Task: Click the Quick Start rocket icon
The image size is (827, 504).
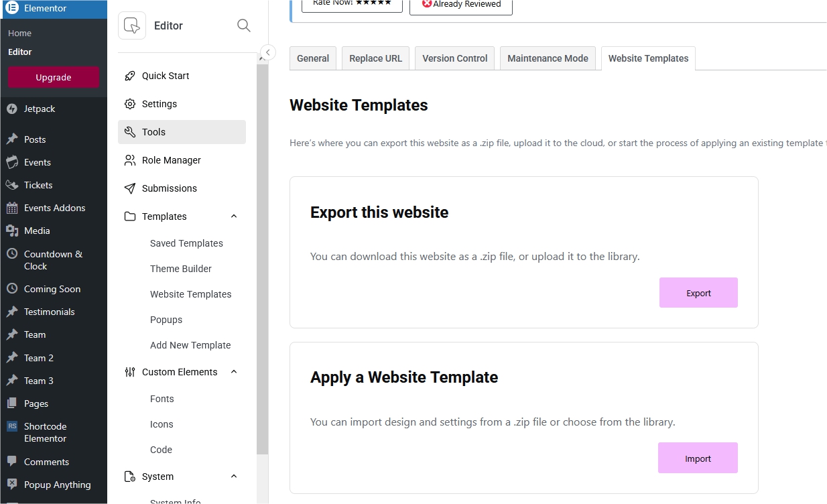Action: point(130,76)
